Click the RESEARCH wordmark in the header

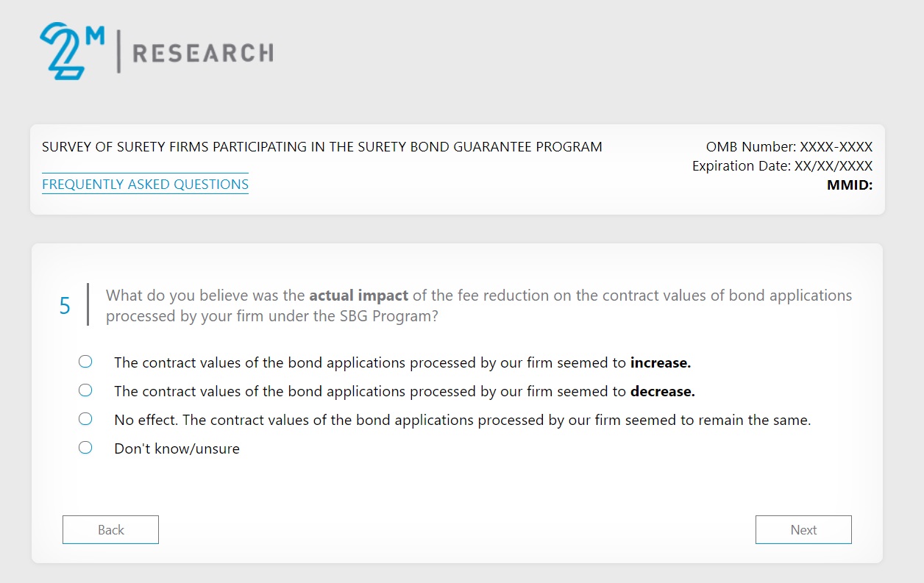(x=202, y=53)
